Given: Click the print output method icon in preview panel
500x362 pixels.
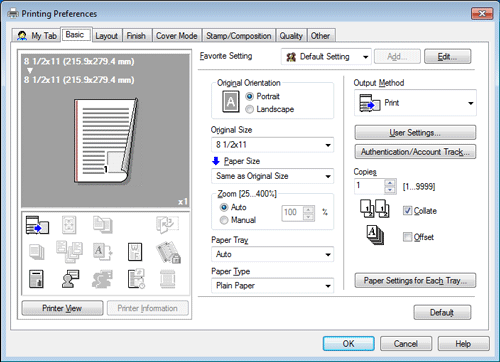Looking at the screenshot, I should pyautogui.click(x=37, y=225).
